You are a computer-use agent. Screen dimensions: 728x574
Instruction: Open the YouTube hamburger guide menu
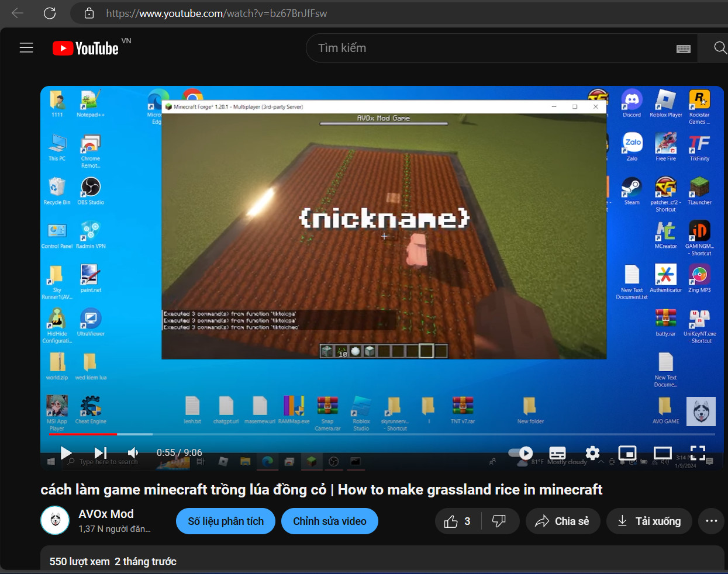click(x=26, y=48)
